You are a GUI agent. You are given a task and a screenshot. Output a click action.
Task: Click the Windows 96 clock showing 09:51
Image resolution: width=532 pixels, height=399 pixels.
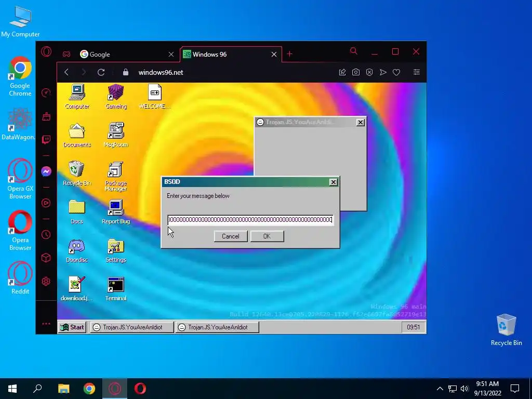coord(413,327)
